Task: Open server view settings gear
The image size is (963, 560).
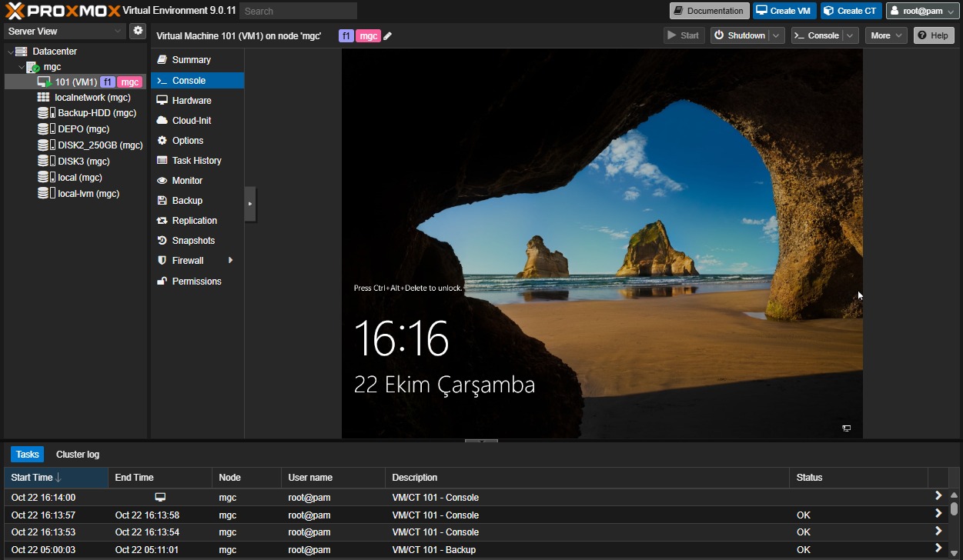Action: pyautogui.click(x=138, y=31)
